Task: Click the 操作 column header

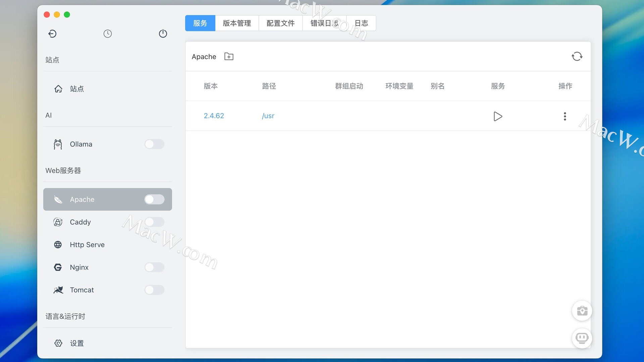Action: (565, 86)
